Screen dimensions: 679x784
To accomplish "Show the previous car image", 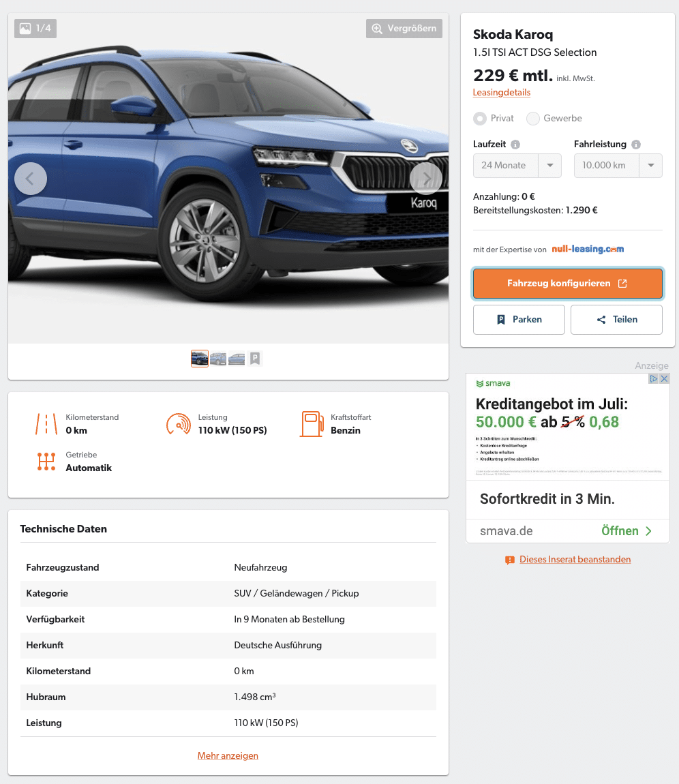I will [x=31, y=179].
